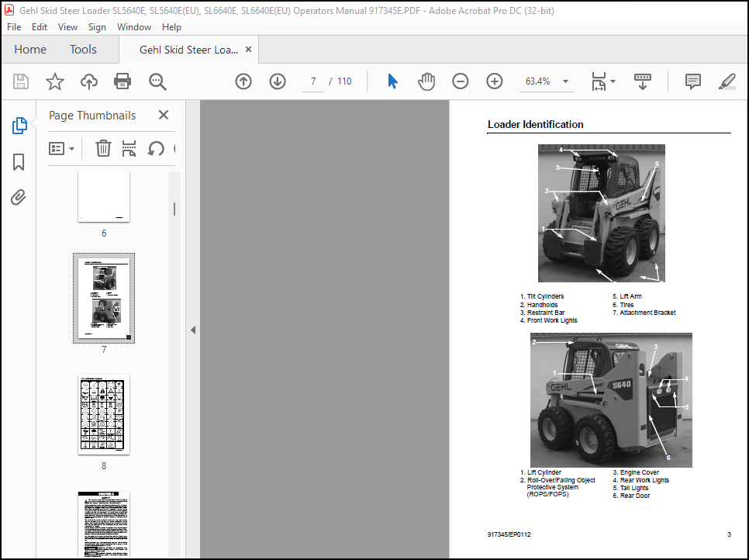Select the highlighter pen tool
Screen dimensions: 749x560
[x=727, y=81]
